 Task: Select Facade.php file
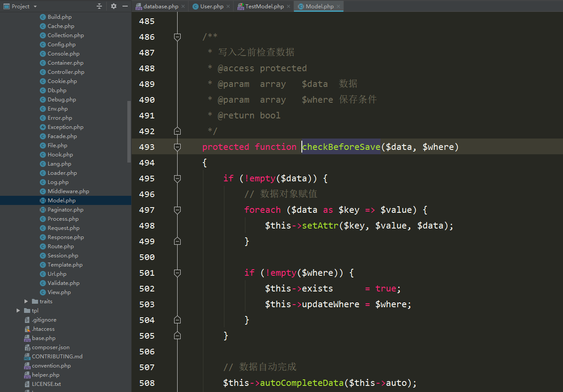coord(62,136)
